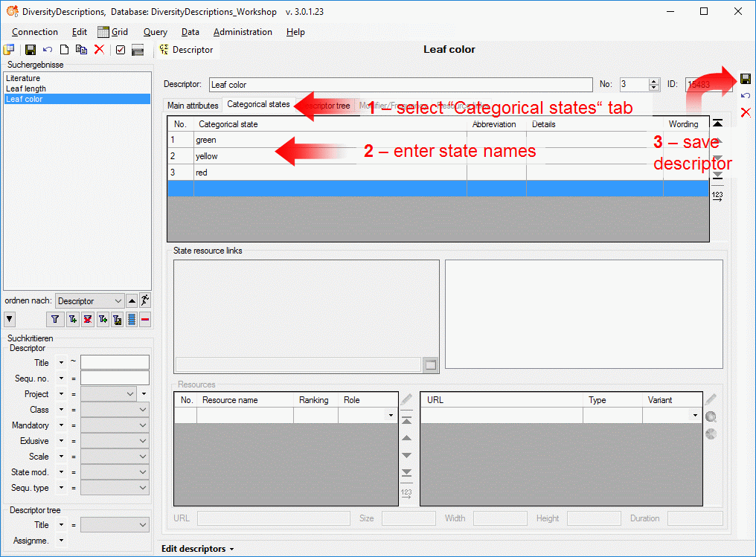Click into the Sequ. no. search field
Image resolution: width=756 pixels, height=557 pixels.
click(115, 379)
